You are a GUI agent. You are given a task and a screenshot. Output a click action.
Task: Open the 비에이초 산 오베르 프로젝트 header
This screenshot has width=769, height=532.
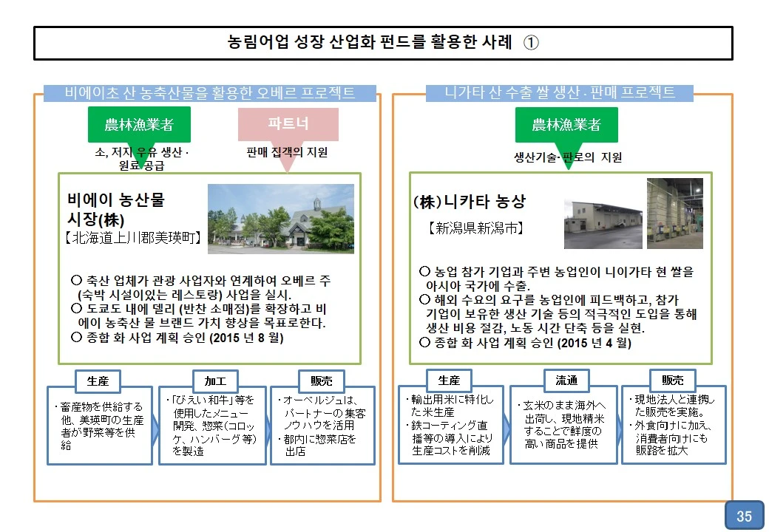click(x=209, y=93)
